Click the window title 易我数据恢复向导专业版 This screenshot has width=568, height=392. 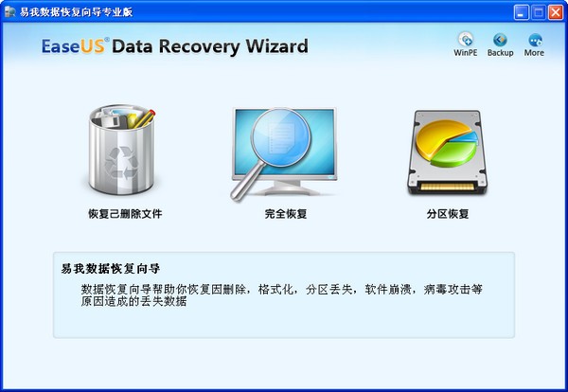click(77, 12)
